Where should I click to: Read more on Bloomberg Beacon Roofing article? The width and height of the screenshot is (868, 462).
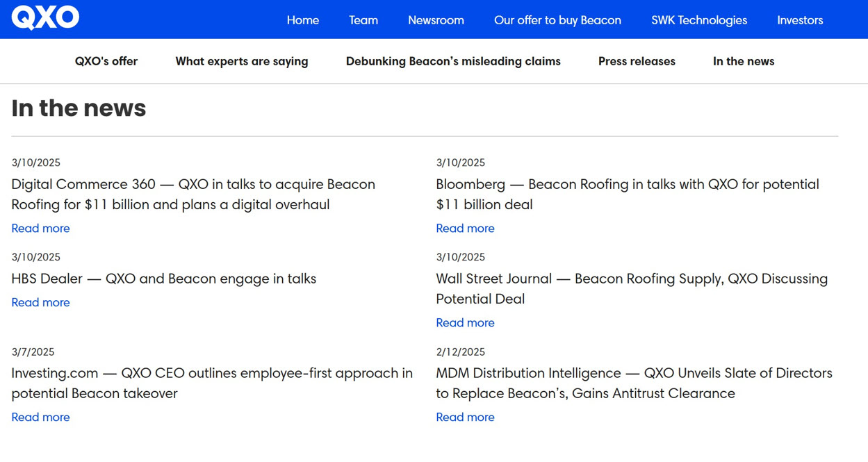click(x=465, y=229)
